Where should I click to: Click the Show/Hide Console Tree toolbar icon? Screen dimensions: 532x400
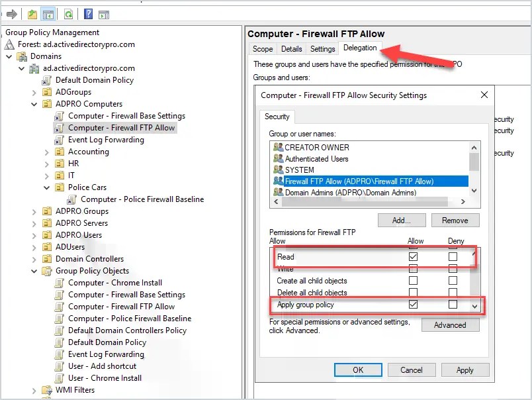coord(48,13)
